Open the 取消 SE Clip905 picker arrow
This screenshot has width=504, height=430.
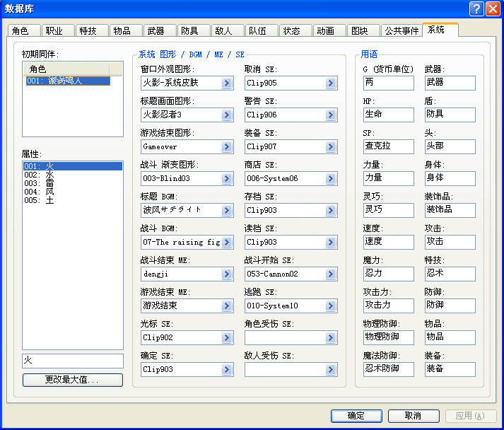(330, 83)
